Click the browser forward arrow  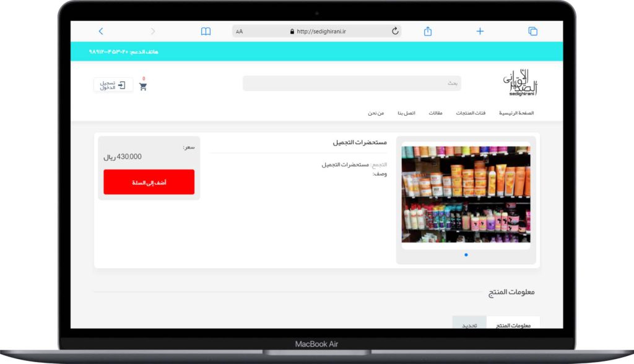click(153, 32)
